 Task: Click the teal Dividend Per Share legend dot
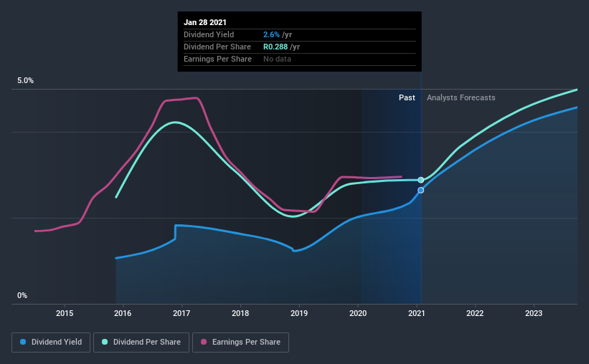tap(105, 342)
